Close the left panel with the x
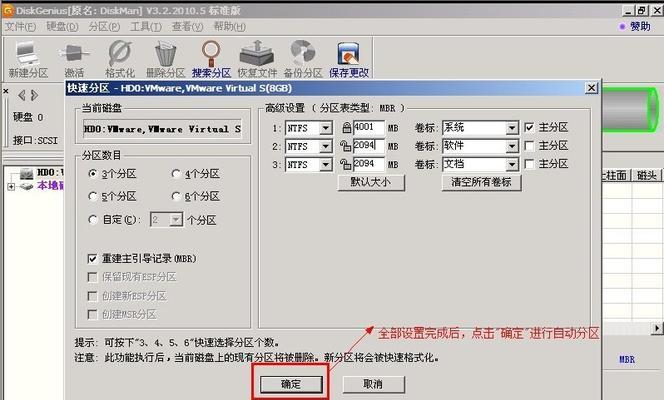This screenshot has width=664, height=400. [x=6, y=91]
